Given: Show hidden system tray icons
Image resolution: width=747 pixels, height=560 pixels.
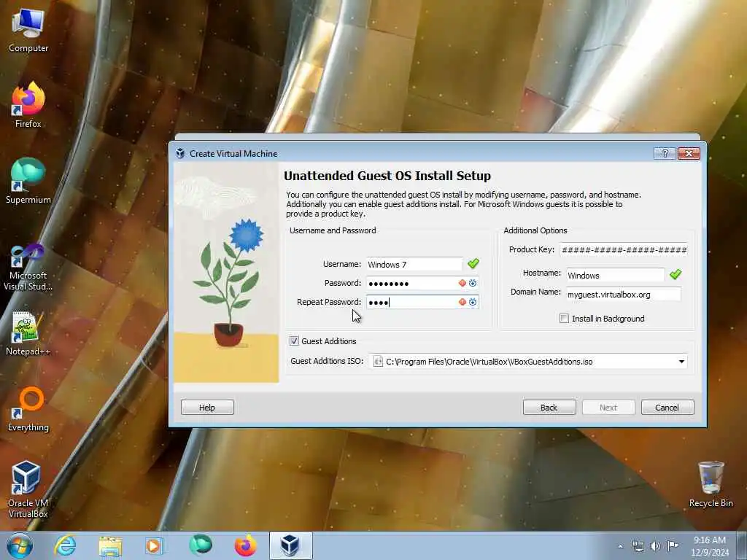Looking at the screenshot, I should click(x=620, y=546).
